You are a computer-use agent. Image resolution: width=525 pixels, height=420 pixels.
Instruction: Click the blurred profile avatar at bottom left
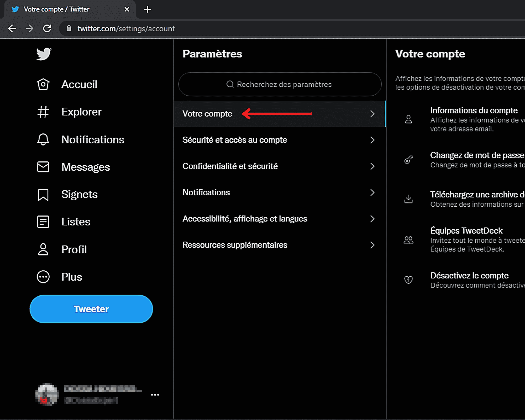pyautogui.click(x=47, y=395)
